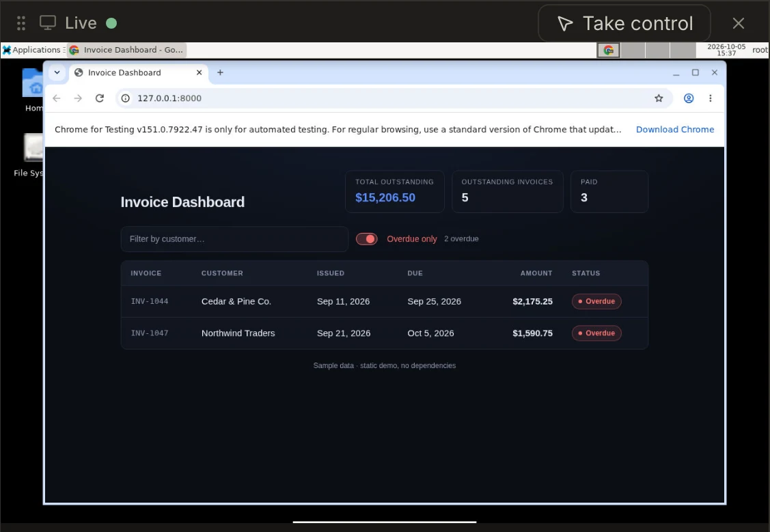770x532 pixels.
Task: Click the drag handle dots icon beside Live
Action: [21, 23]
